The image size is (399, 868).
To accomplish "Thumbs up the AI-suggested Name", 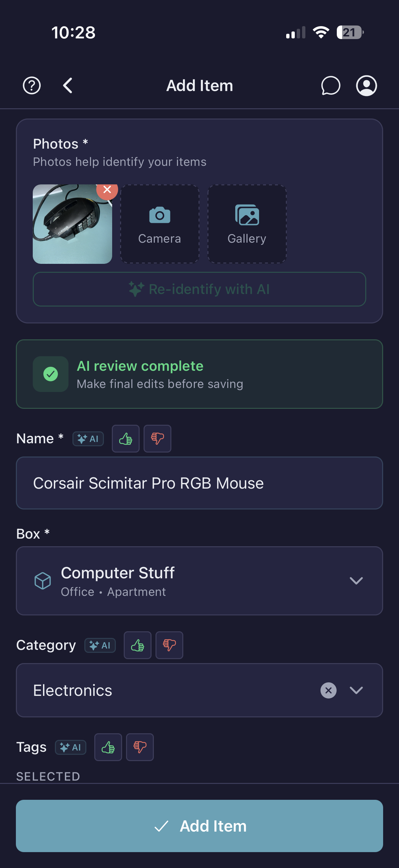I will click(126, 438).
